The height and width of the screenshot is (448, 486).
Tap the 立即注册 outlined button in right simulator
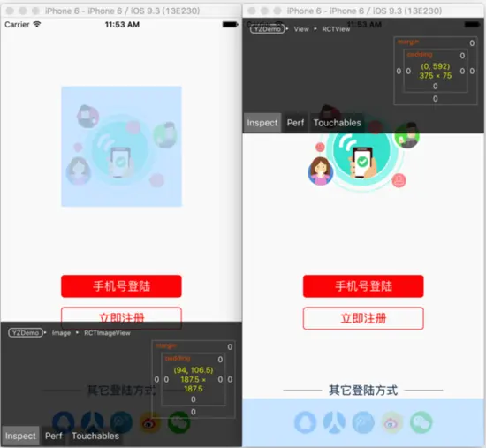pyautogui.click(x=363, y=318)
